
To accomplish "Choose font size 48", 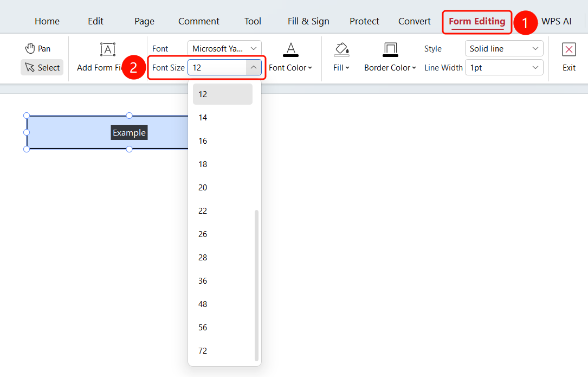I will point(223,304).
